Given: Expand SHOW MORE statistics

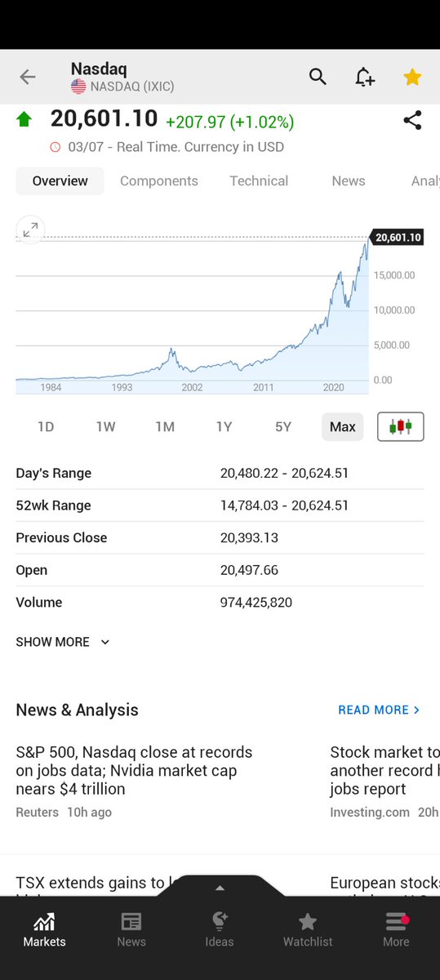Looking at the screenshot, I should tap(63, 642).
